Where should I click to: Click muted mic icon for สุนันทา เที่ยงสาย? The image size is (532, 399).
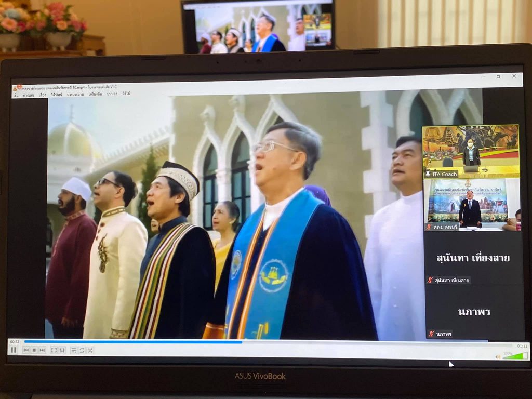click(430, 280)
